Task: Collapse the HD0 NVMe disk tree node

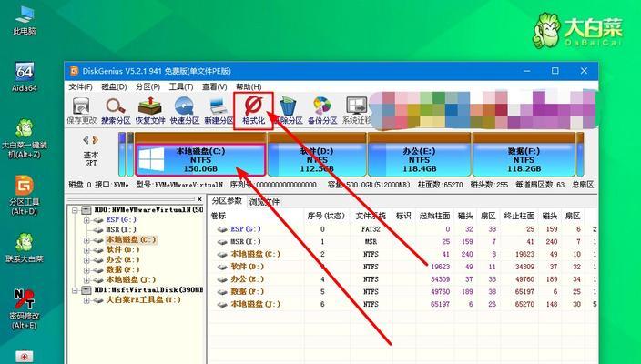Action: point(75,210)
